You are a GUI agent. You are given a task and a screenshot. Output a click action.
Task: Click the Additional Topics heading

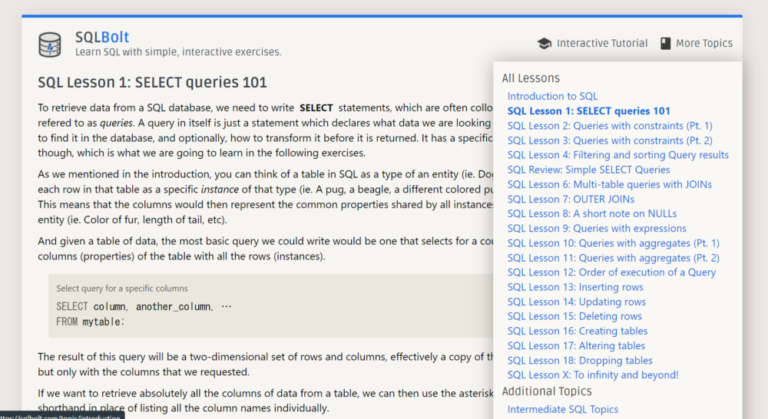click(547, 391)
